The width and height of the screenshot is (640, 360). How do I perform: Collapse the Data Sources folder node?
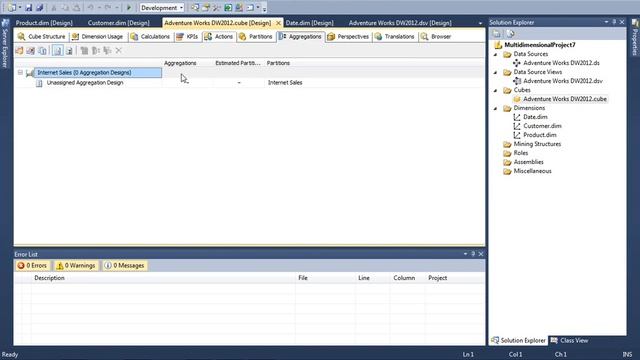tap(496, 54)
